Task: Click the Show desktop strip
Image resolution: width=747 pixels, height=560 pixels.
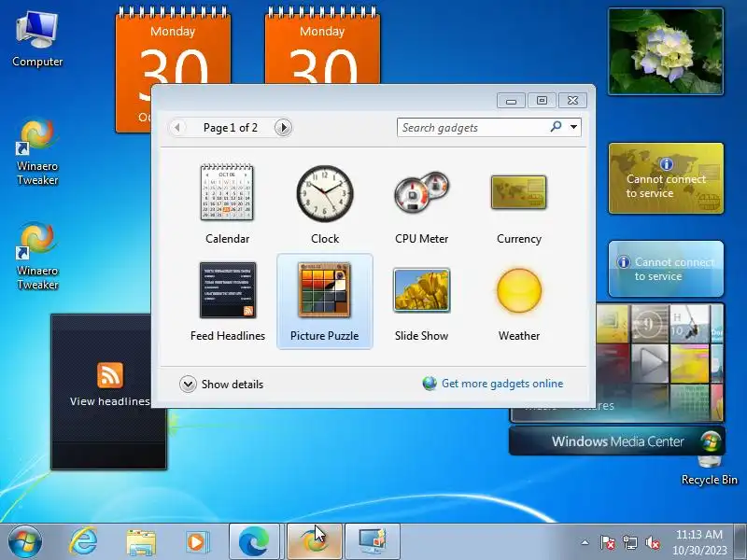Action: coord(740,541)
